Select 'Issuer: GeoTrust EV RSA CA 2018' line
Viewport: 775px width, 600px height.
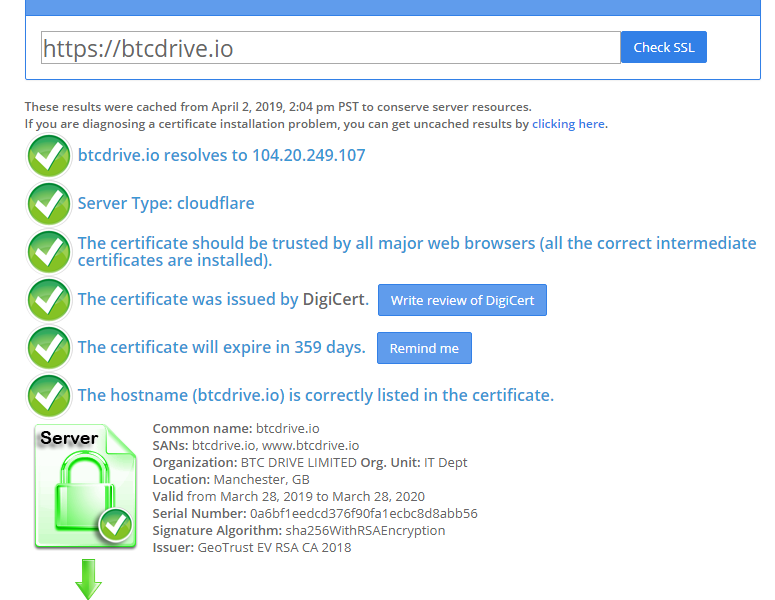pyautogui.click(x=252, y=548)
